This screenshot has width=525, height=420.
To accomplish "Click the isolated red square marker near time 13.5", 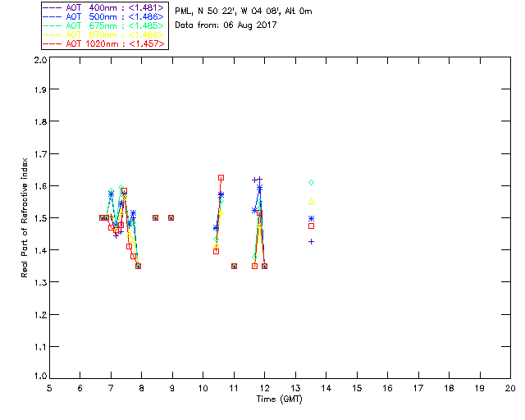I will (312, 226).
